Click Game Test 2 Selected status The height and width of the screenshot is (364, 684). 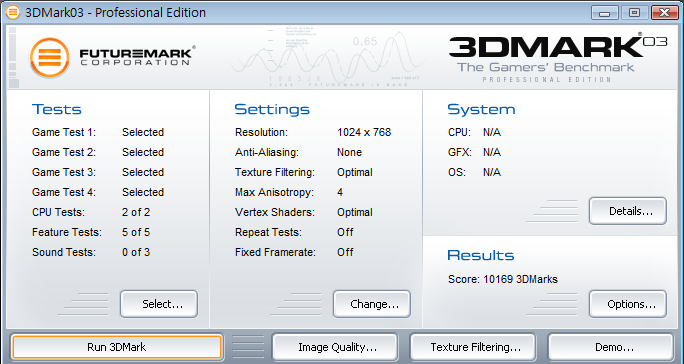click(x=143, y=152)
